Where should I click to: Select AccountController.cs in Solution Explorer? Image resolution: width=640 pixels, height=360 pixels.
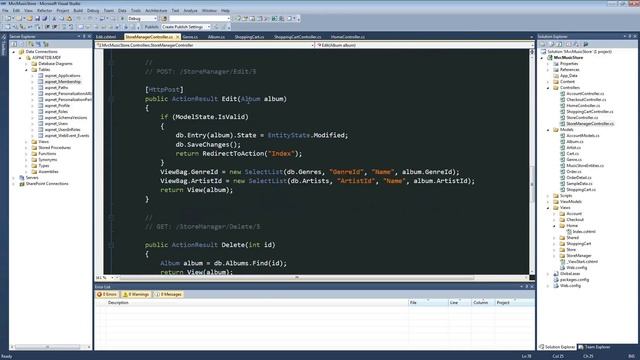pyautogui.click(x=585, y=94)
